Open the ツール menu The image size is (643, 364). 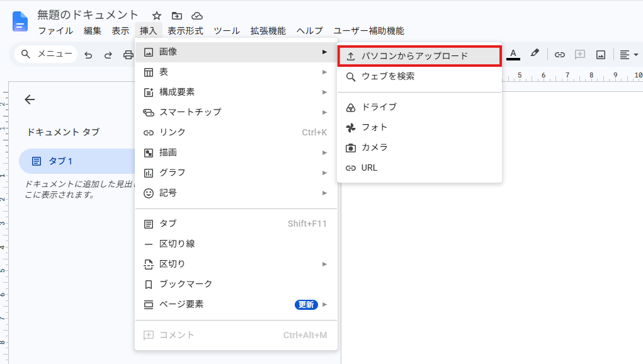point(227,31)
